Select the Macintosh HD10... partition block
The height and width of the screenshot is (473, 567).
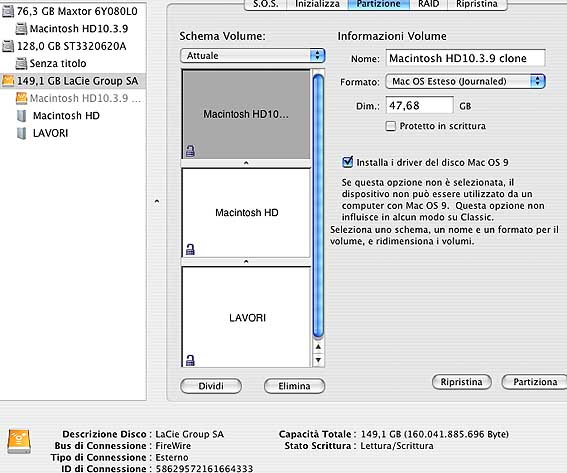coord(246,114)
